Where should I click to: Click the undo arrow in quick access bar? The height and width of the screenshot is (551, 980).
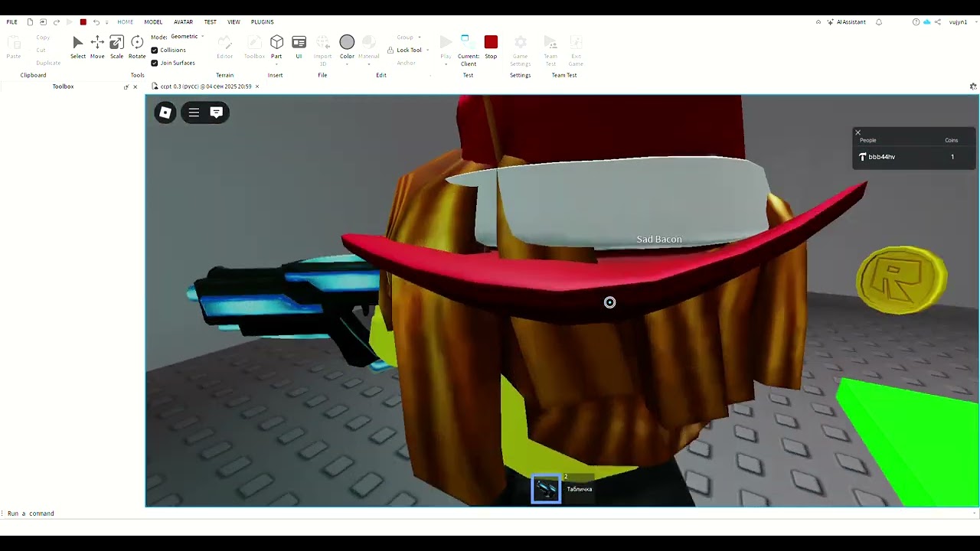[96, 22]
